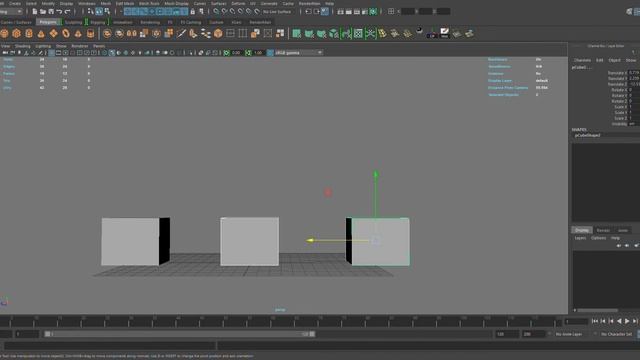The width and height of the screenshot is (640, 360).
Task: Open the menu set dropdown
Action: (11, 11)
